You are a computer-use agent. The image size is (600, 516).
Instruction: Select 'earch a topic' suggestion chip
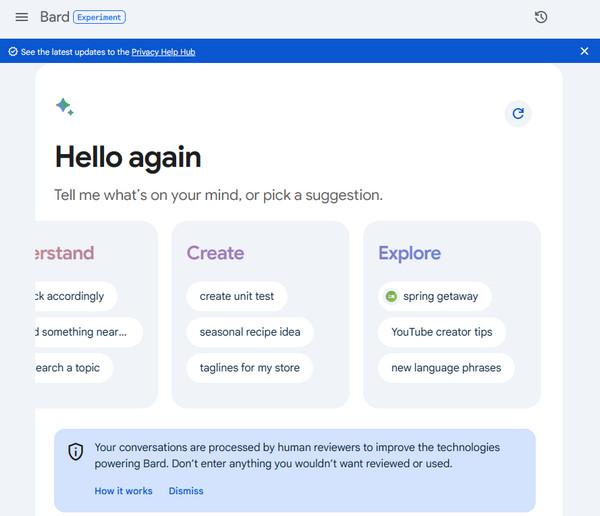click(x=74, y=368)
